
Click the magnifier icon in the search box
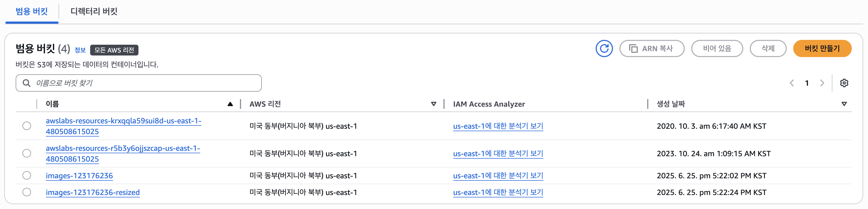[x=27, y=83]
